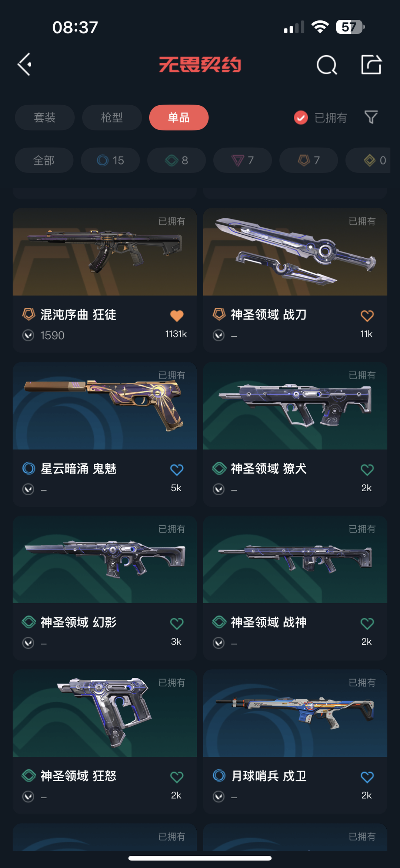
Task: Filter by purple tier showing 7
Action: coord(243,160)
